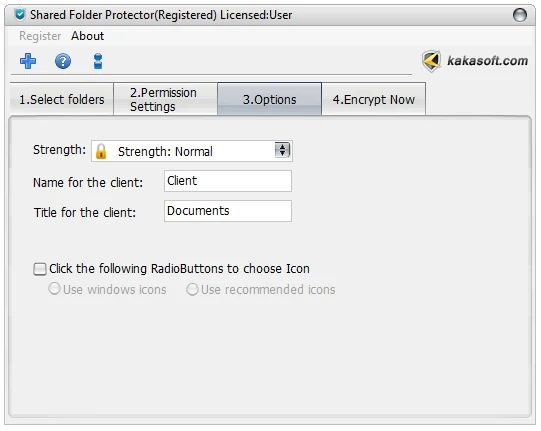Click the yellow padlock strength icon
This screenshot has width=541, height=431.
101,151
